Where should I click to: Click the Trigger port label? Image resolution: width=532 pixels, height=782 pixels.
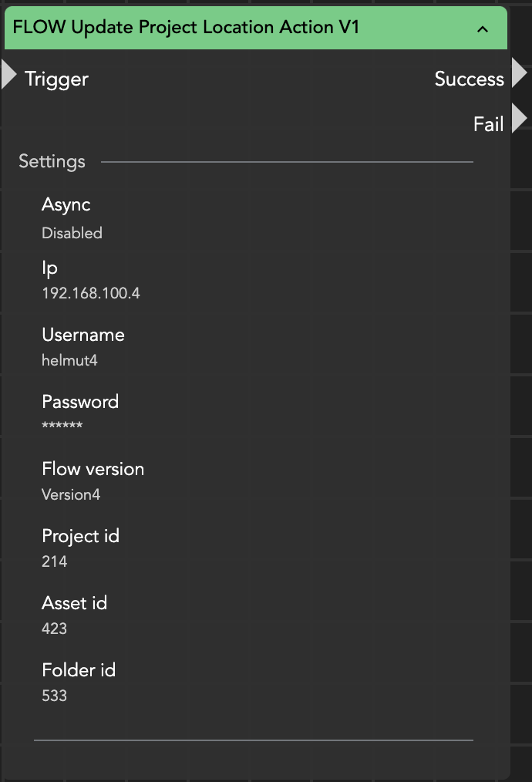tap(56, 79)
